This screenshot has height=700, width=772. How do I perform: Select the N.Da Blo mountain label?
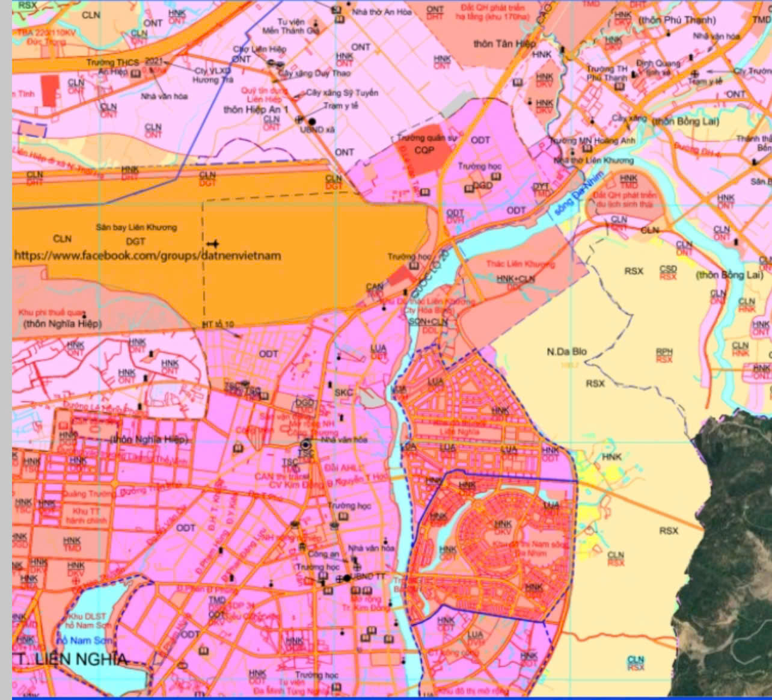[x=566, y=351]
